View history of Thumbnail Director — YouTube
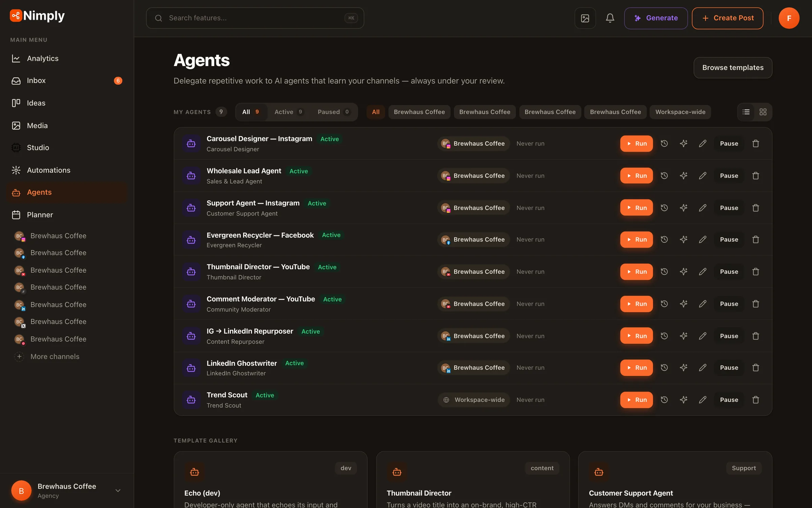 click(664, 272)
